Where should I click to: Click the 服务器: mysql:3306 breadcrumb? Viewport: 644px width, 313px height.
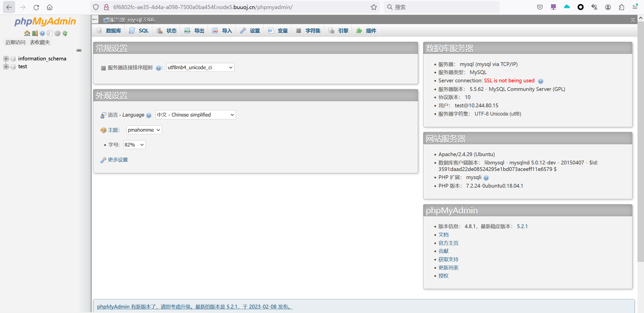coord(132,20)
